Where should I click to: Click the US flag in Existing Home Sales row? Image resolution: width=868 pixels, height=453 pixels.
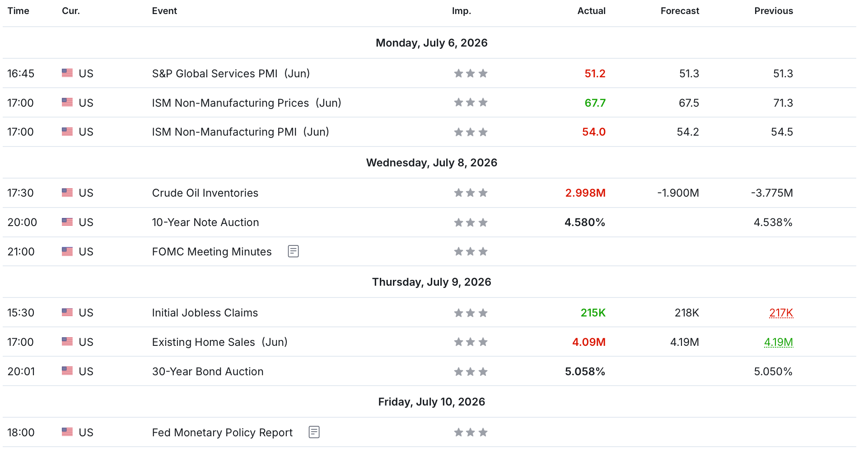(67, 341)
